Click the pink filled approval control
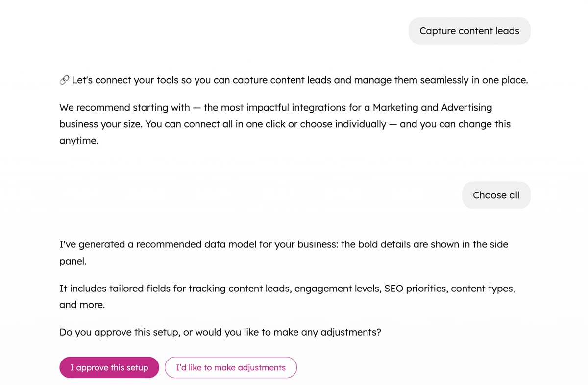 pyautogui.click(x=109, y=367)
